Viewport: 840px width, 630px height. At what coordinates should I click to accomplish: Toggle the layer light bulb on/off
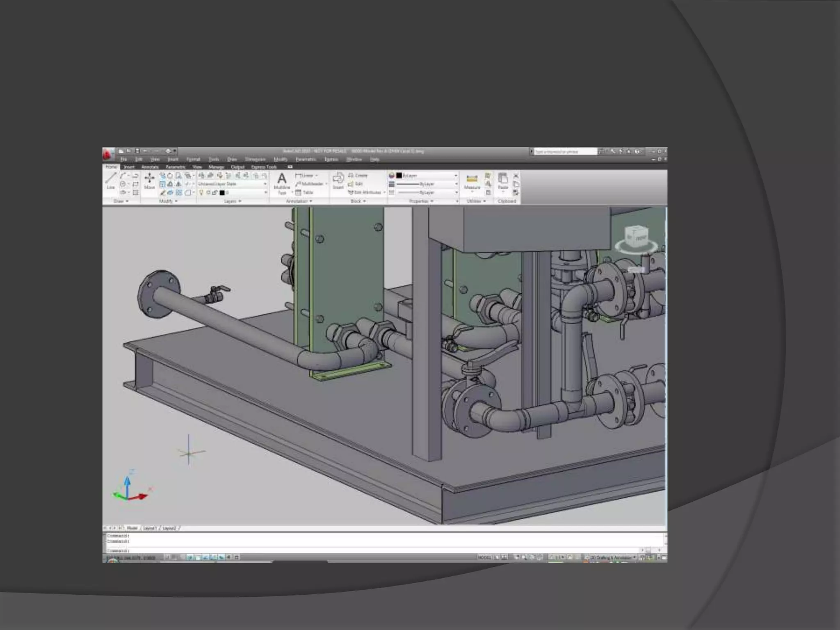201,192
